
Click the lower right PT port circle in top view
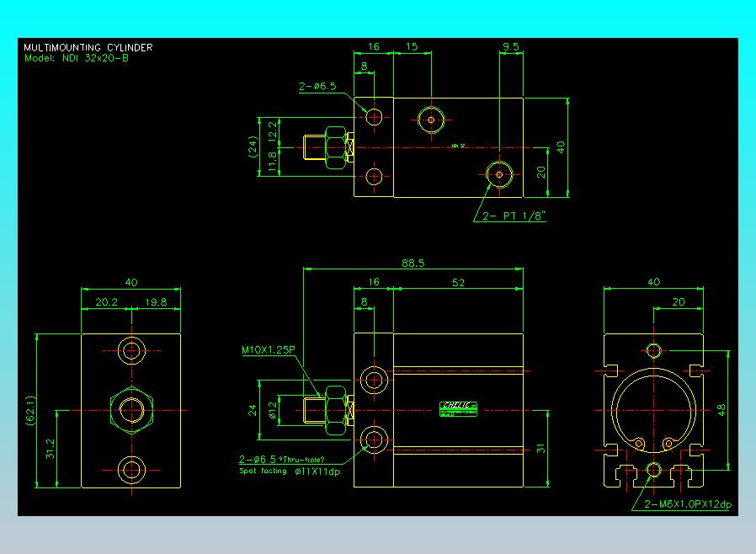click(x=499, y=174)
